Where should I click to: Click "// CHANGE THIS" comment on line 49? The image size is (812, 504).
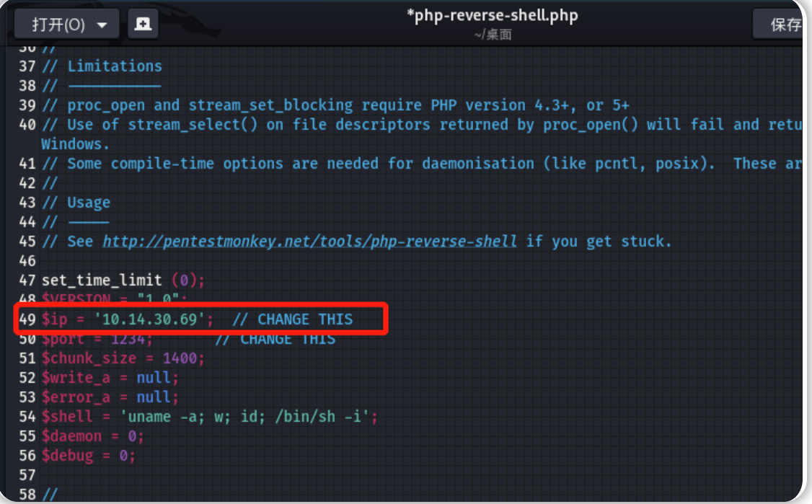point(293,319)
